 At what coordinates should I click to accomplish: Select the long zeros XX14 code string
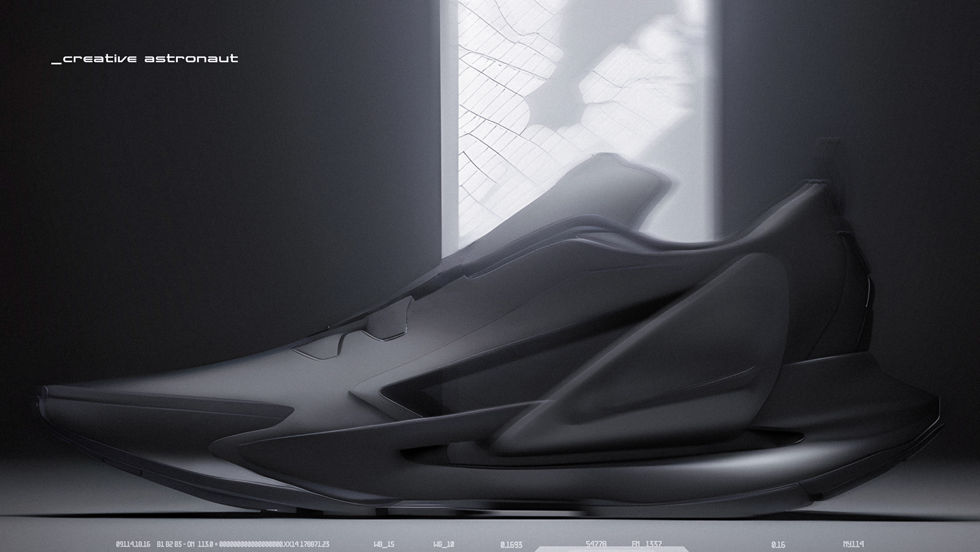pos(258,544)
